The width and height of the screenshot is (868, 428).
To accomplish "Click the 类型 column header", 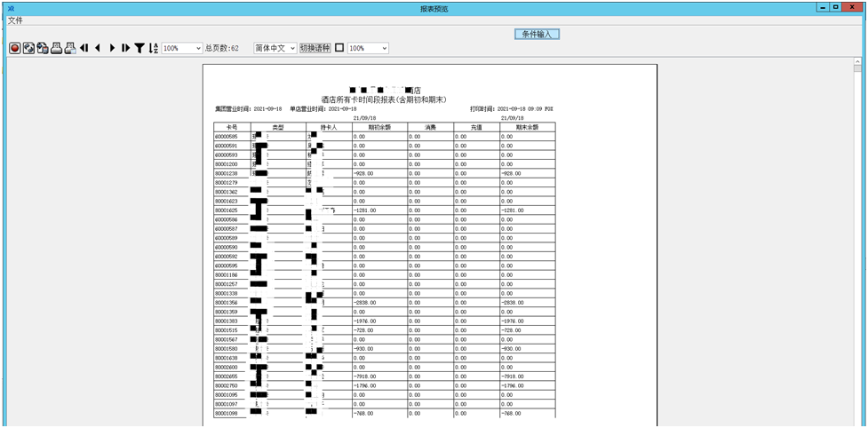I will click(278, 127).
